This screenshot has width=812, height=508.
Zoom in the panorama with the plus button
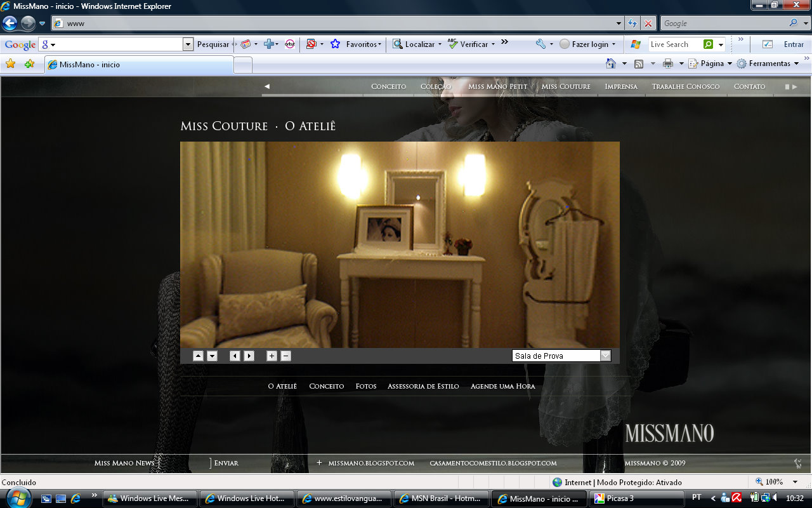[x=272, y=356]
